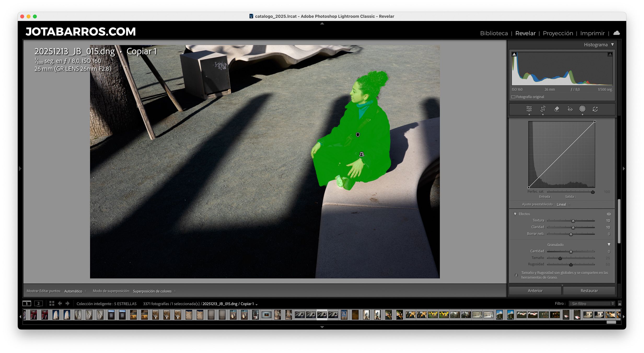Collapse the Efectos panel triangle
The height and width of the screenshot is (353, 644).
pyautogui.click(x=515, y=214)
